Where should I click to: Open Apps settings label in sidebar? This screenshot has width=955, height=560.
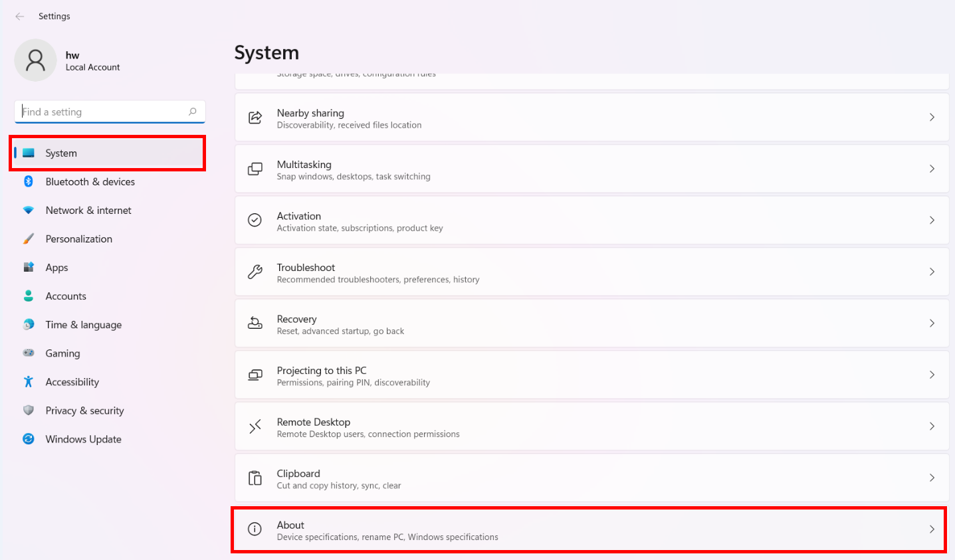(x=56, y=268)
